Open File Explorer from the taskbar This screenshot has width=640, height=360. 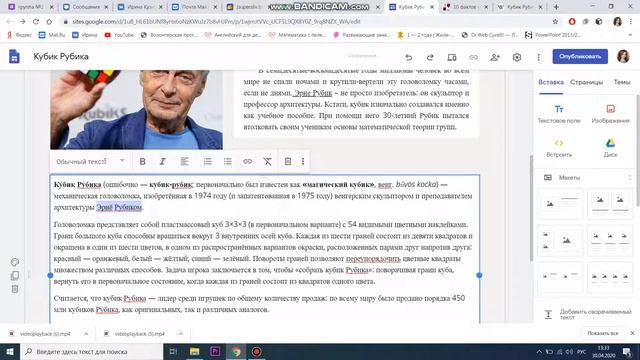pos(194,351)
